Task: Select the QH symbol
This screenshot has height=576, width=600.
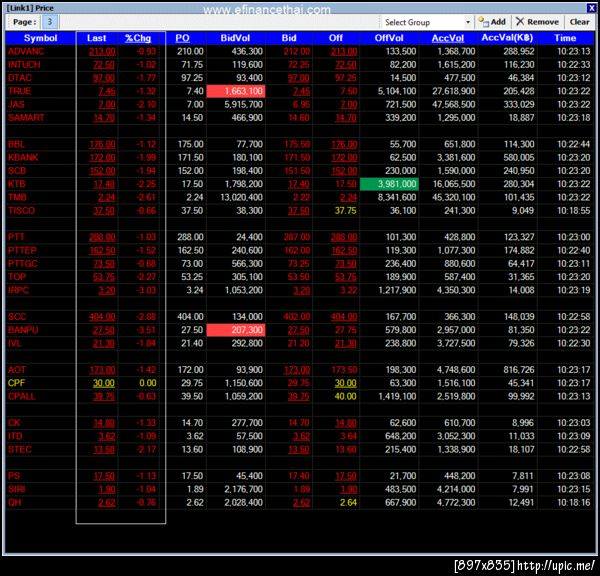Action: [15, 503]
